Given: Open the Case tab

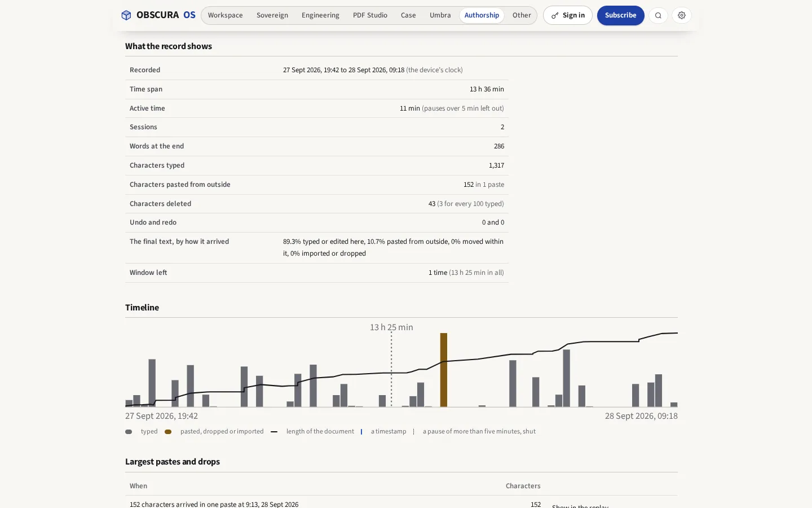Looking at the screenshot, I should click(408, 15).
